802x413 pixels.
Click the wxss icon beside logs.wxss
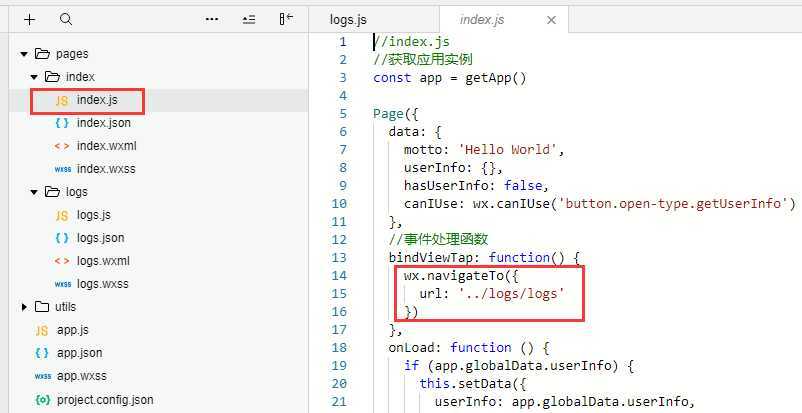point(63,285)
